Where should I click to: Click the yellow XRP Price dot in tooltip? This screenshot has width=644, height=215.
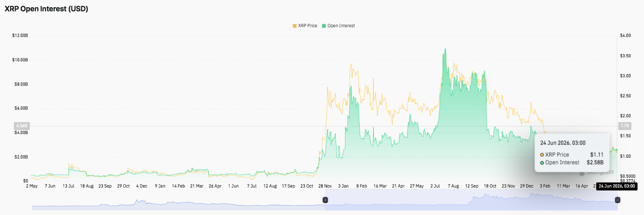542,155
